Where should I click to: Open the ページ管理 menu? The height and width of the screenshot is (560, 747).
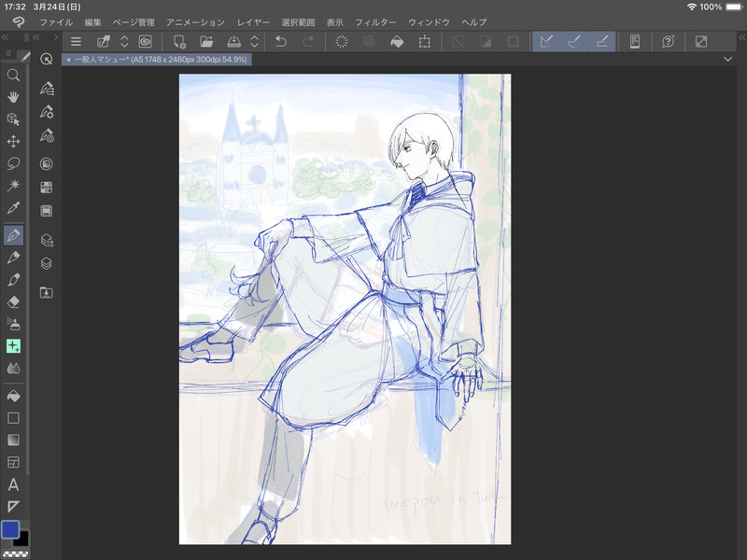(x=134, y=22)
